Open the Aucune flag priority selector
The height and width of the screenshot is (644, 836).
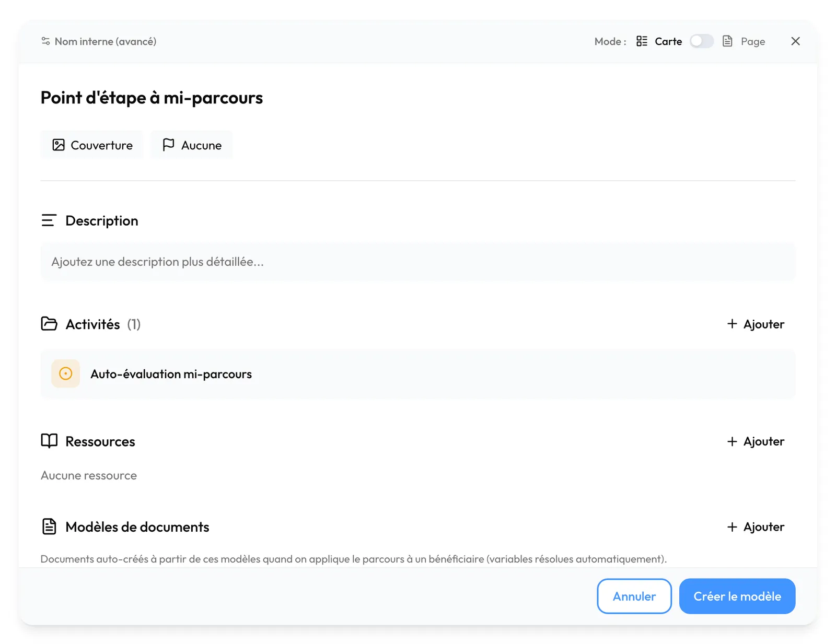coord(192,145)
